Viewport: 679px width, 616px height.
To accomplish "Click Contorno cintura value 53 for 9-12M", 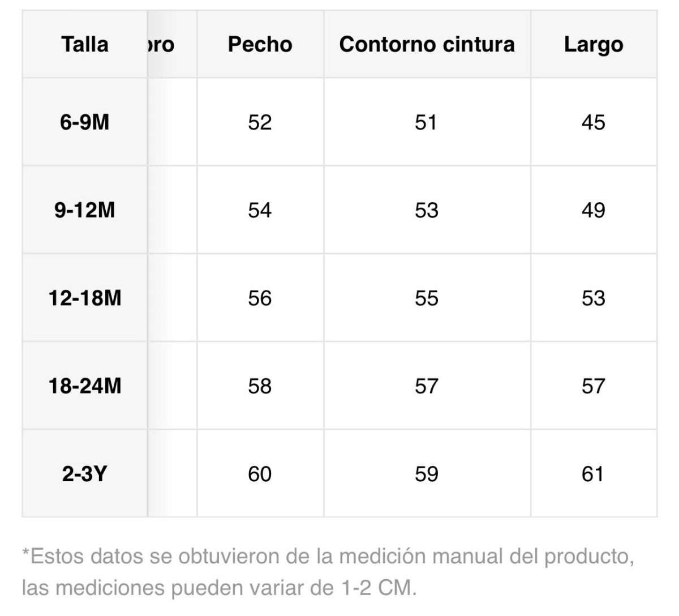I will [x=427, y=210].
